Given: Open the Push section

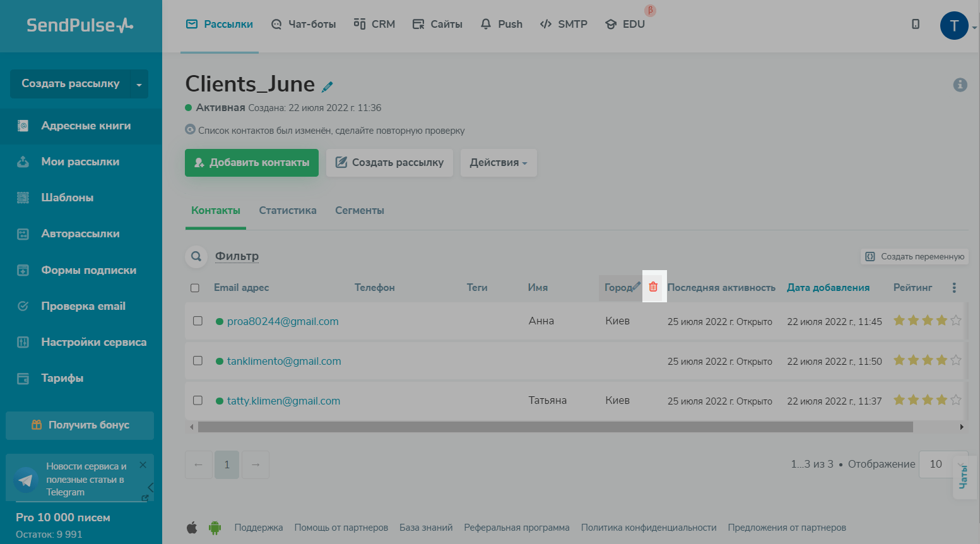Looking at the screenshot, I should click(502, 24).
